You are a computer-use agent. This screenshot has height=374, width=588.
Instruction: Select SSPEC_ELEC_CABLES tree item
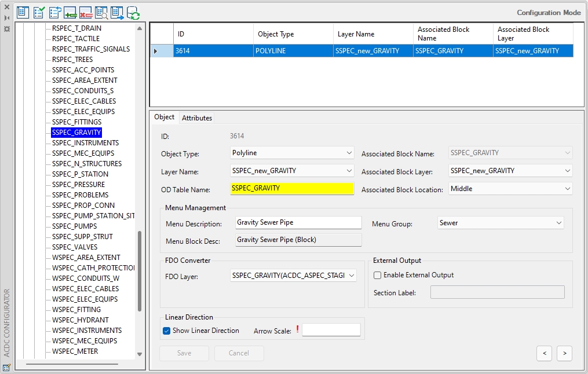[x=84, y=101]
